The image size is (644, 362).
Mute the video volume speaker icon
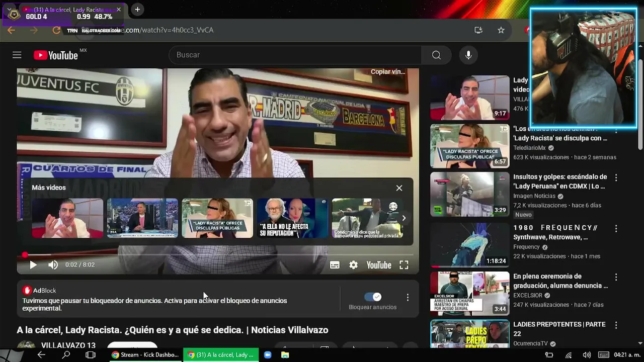pyautogui.click(x=53, y=265)
